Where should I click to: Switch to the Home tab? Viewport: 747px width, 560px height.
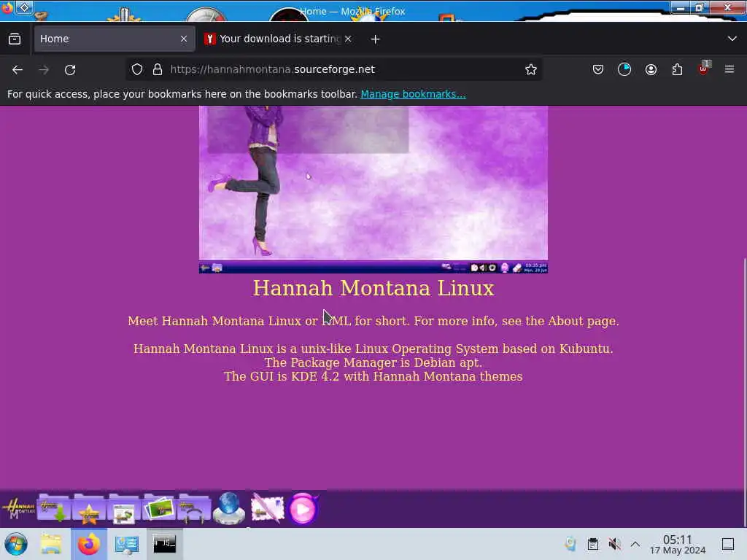115,39
